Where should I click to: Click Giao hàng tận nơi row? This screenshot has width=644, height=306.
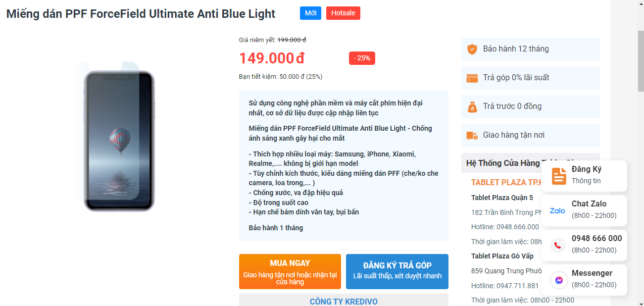pos(531,135)
